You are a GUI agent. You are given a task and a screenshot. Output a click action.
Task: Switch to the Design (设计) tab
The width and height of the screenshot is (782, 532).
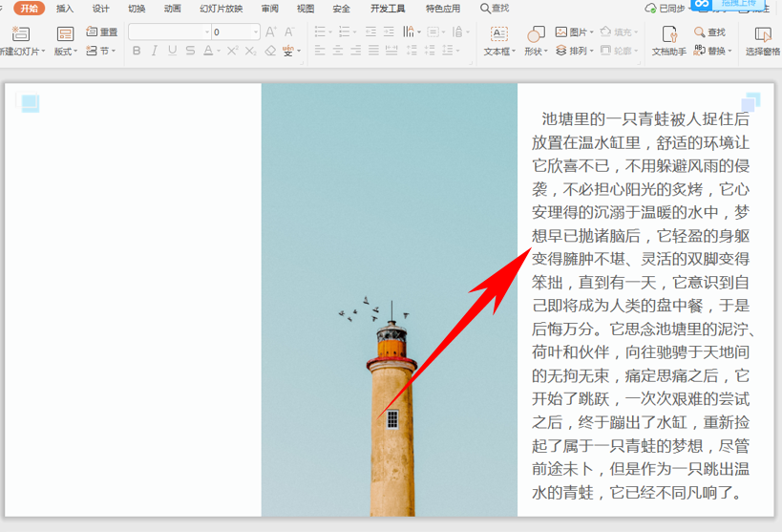point(101,9)
